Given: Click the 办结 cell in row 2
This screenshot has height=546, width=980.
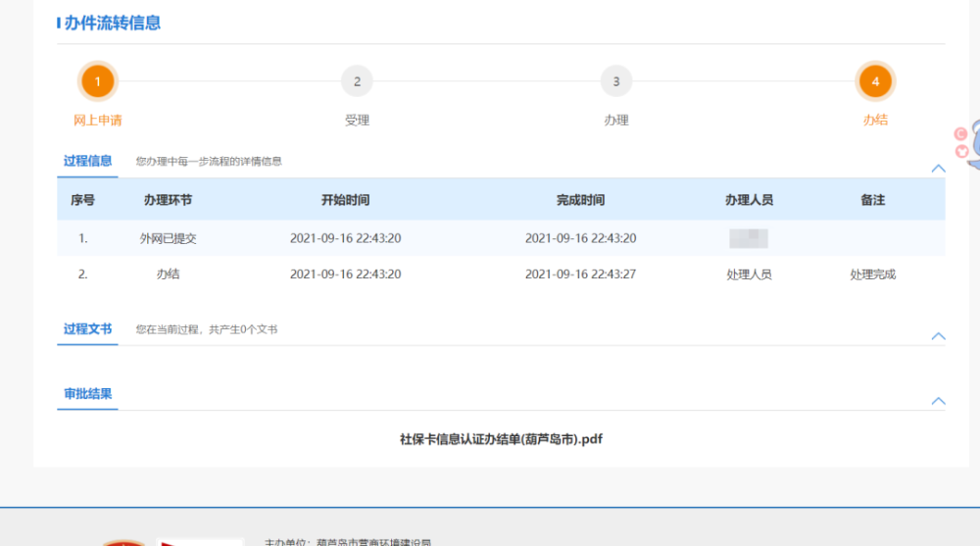Looking at the screenshot, I should [168, 273].
